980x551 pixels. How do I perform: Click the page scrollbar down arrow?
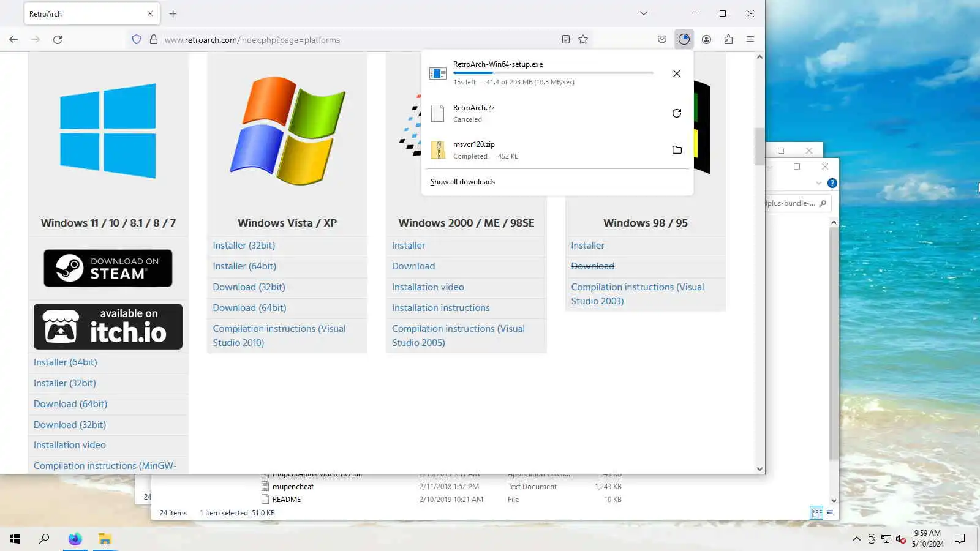[x=759, y=469]
